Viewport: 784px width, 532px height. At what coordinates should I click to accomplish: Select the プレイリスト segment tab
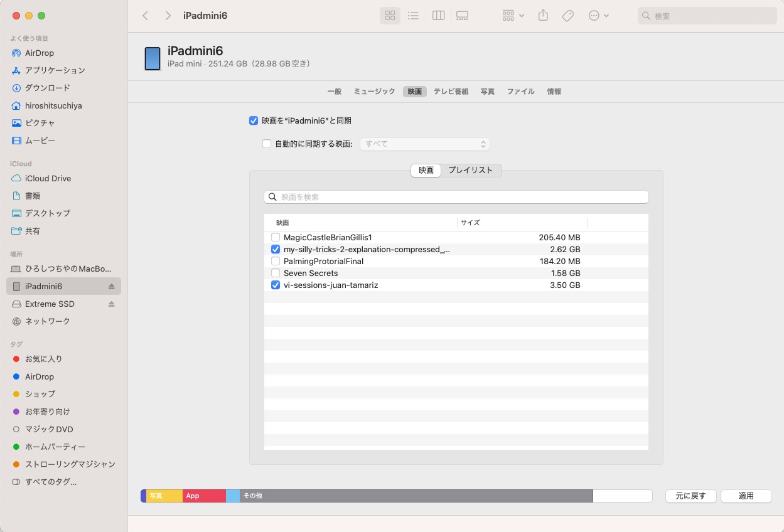[x=470, y=170]
